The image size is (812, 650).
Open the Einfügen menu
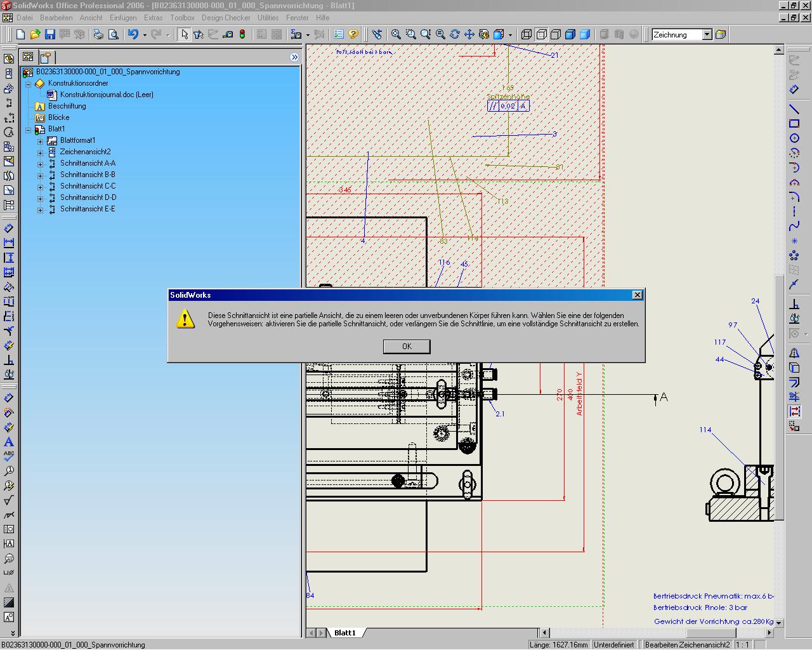[x=122, y=18]
